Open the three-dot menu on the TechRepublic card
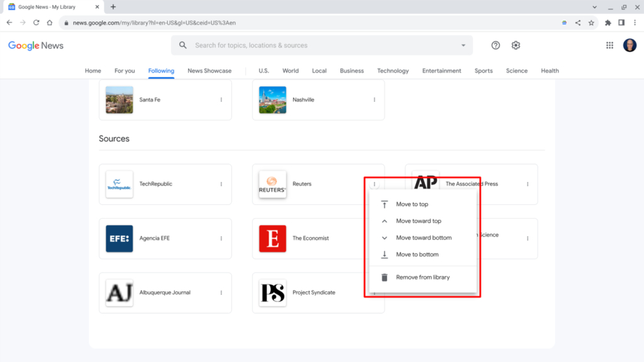The width and height of the screenshot is (644, 362). coord(221,184)
